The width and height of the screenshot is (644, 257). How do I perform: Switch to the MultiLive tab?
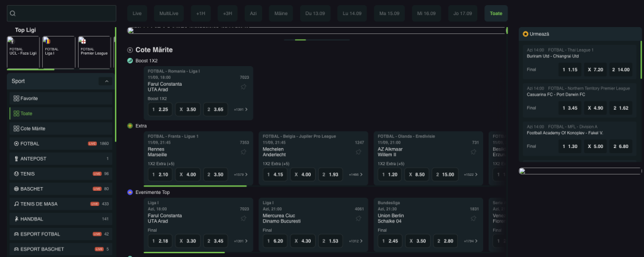click(169, 13)
